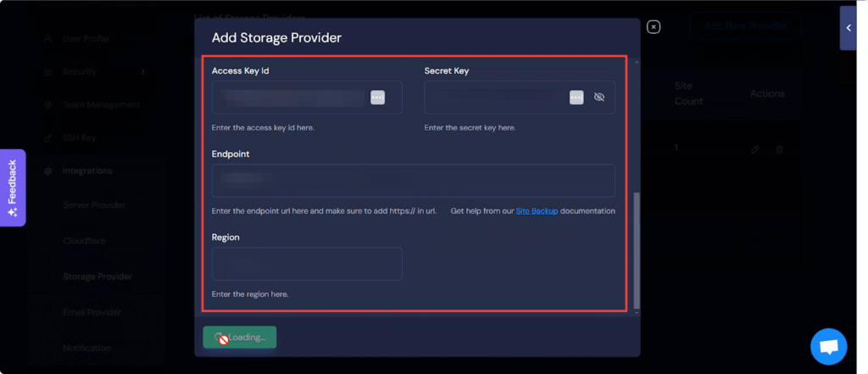The width and height of the screenshot is (868, 374).
Task: Close the Add Storage Provider dialog
Action: [653, 27]
